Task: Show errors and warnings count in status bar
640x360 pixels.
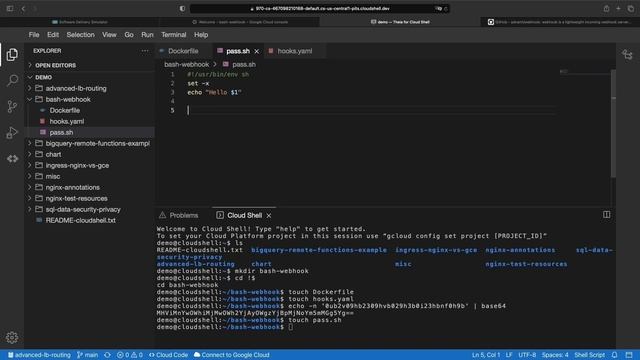Action: (130, 355)
